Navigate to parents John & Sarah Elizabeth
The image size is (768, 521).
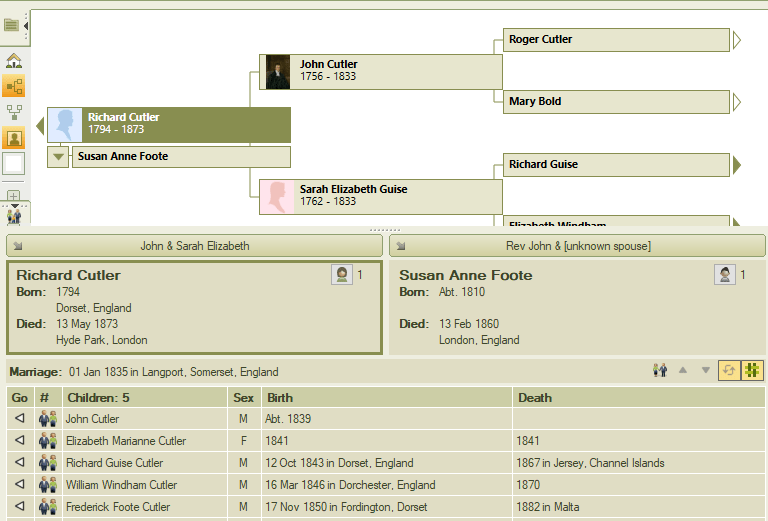tap(194, 246)
